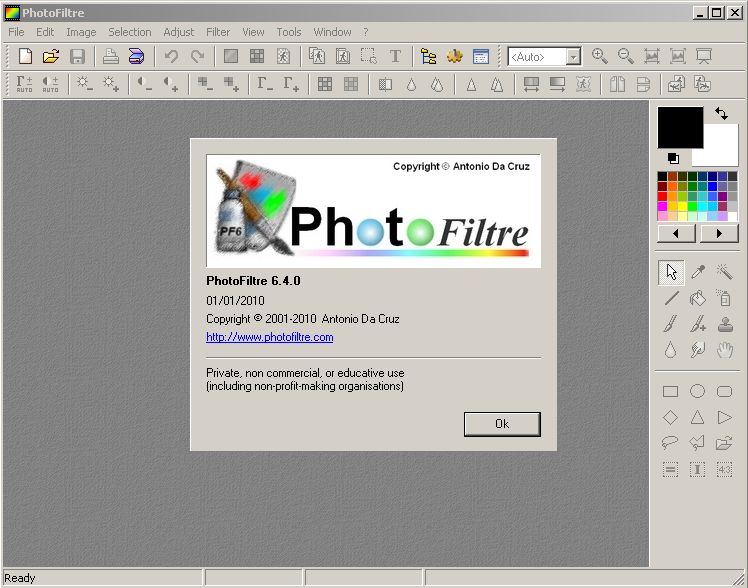Select the Brush tool
The width and height of the screenshot is (748, 588).
671,325
